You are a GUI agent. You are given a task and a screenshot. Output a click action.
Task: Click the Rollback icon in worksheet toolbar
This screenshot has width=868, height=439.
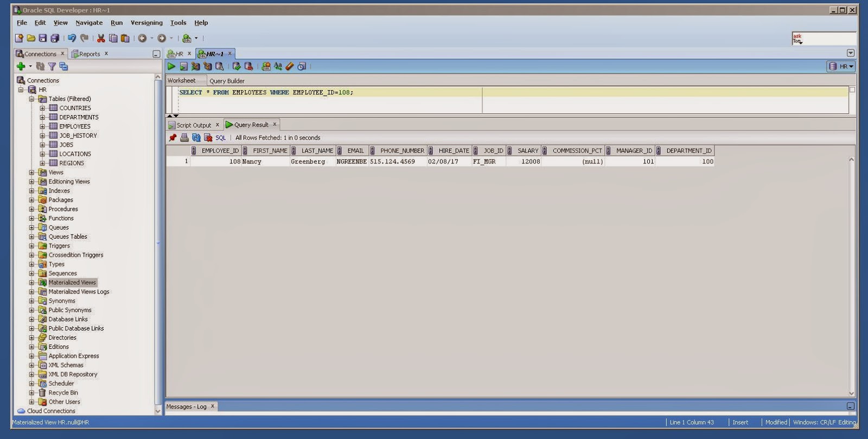(248, 66)
